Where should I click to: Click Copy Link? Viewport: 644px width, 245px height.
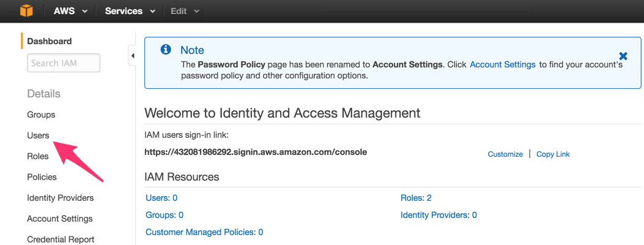(553, 154)
